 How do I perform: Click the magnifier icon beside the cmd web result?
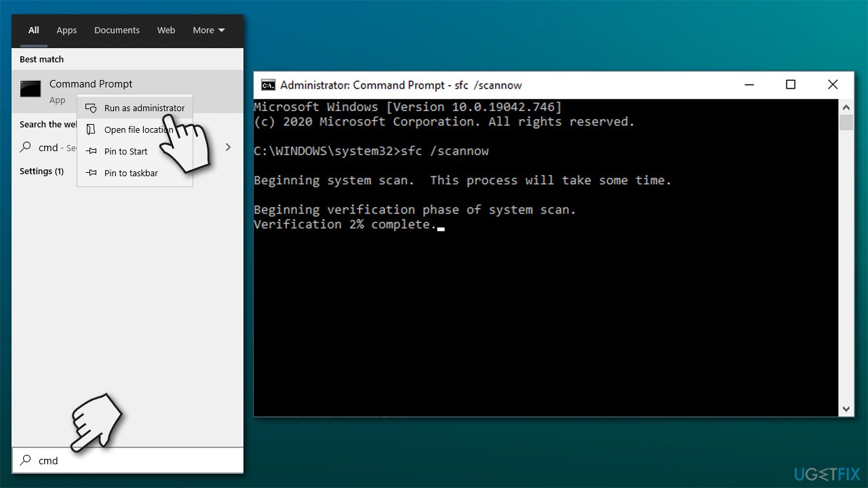pos(26,147)
